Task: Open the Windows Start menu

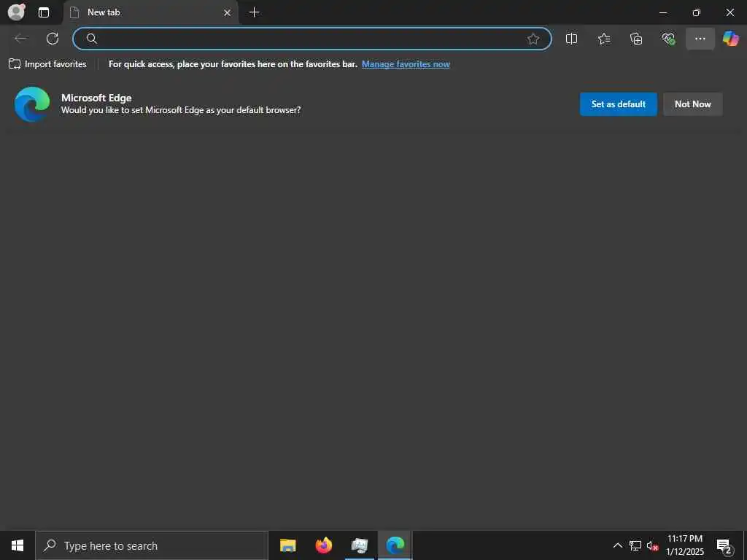Action: coord(18,545)
